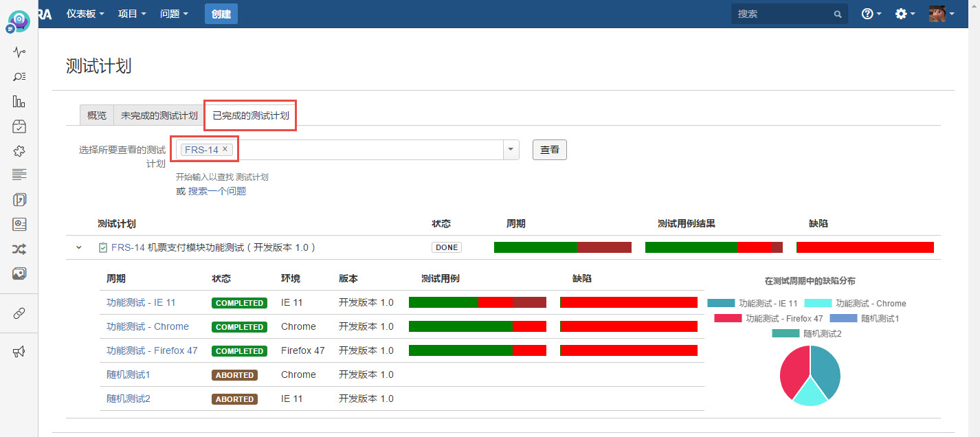Open the 功能测试 - IE 11 cycle link
The image size is (980, 437).
point(141,302)
